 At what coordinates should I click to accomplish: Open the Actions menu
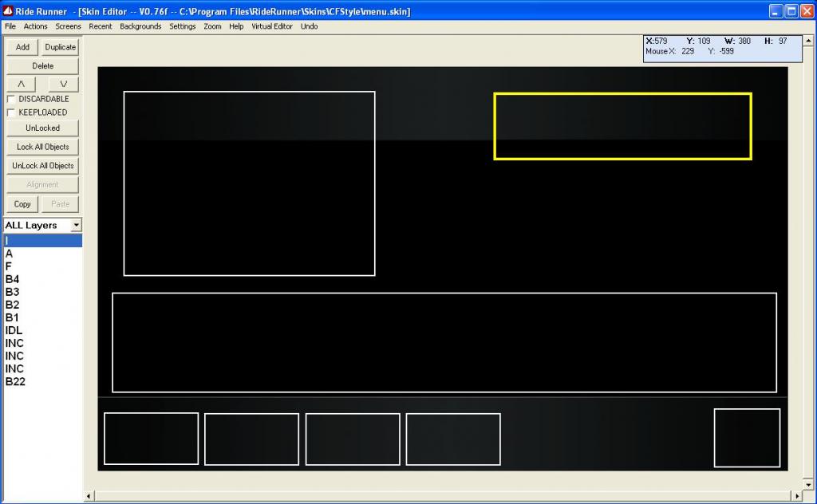35,26
